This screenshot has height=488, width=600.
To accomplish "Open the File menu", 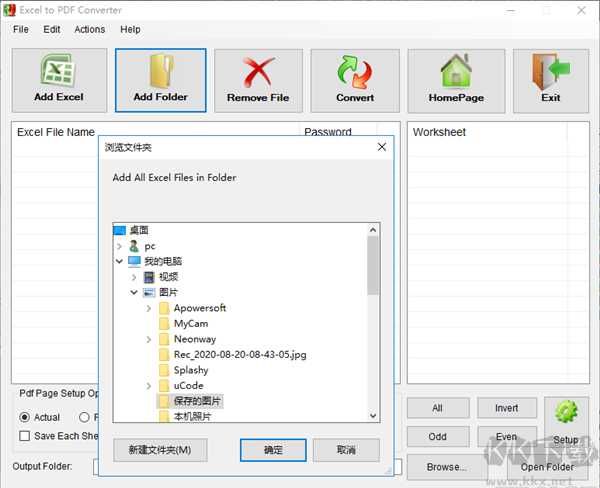I will pyautogui.click(x=21, y=30).
